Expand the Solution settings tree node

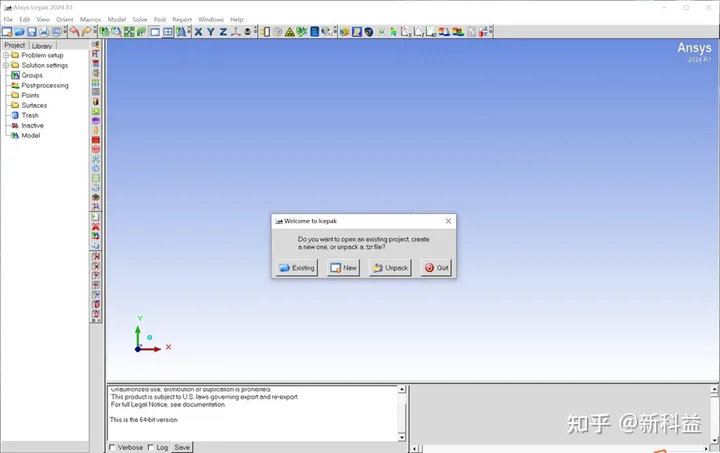point(6,65)
